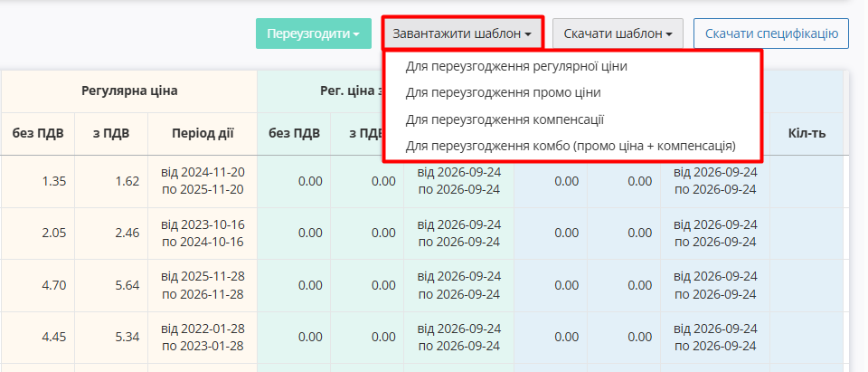The image size is (868, 372).
Task: Click period cell від 2022-01-28 по 2023-01-28
Action: 203,337
